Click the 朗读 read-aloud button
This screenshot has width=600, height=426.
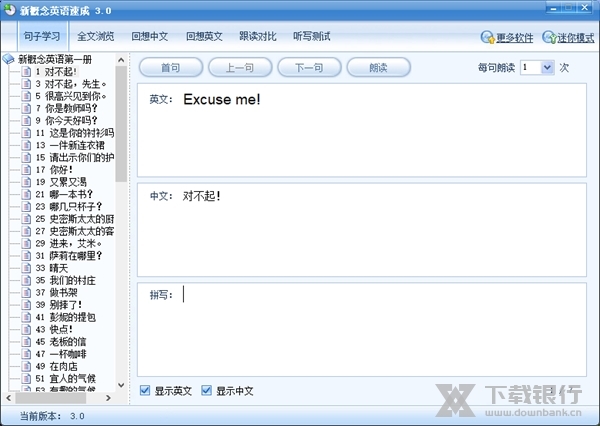tap(378, 68)
